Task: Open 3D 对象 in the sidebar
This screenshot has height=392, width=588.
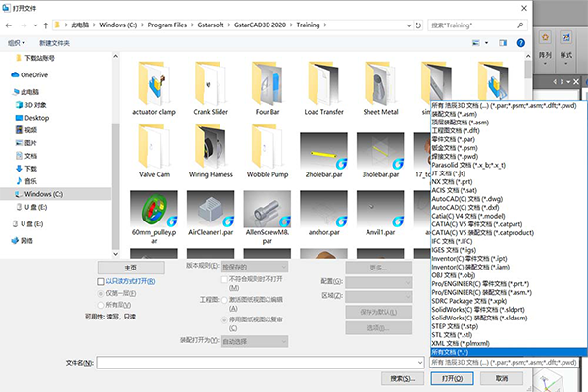Action: click(31, 105)
